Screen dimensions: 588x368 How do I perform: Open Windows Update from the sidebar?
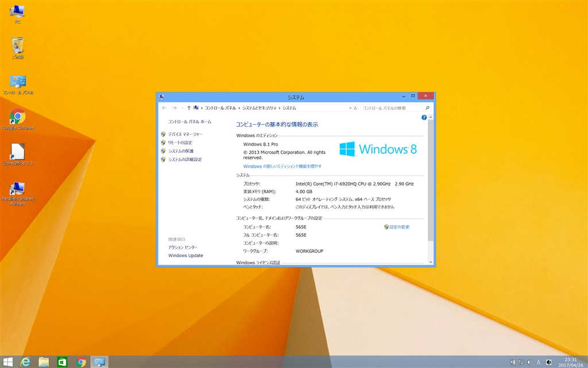tap(185, 255)
